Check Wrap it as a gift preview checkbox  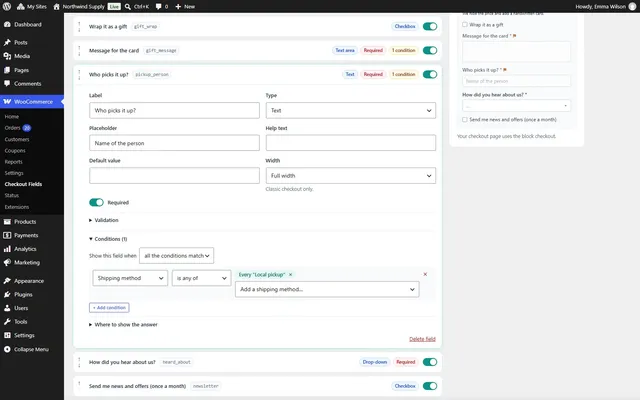[x=464, y=24]
